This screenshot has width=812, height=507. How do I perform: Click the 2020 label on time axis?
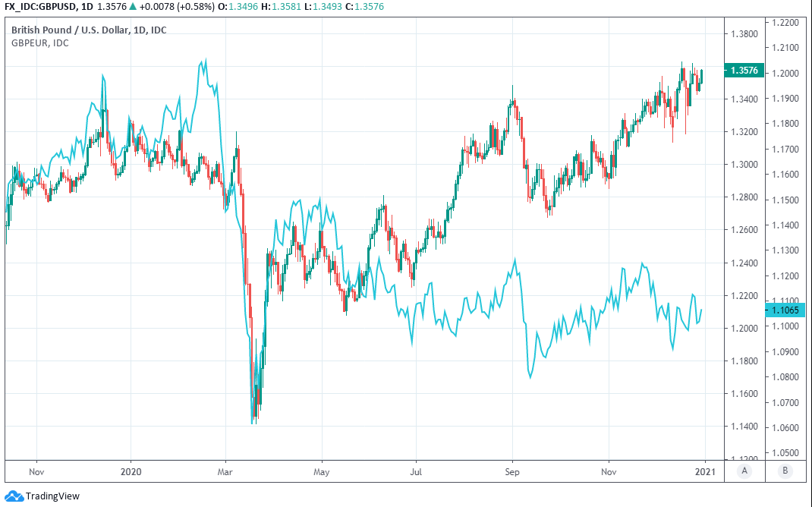point(131,471)
